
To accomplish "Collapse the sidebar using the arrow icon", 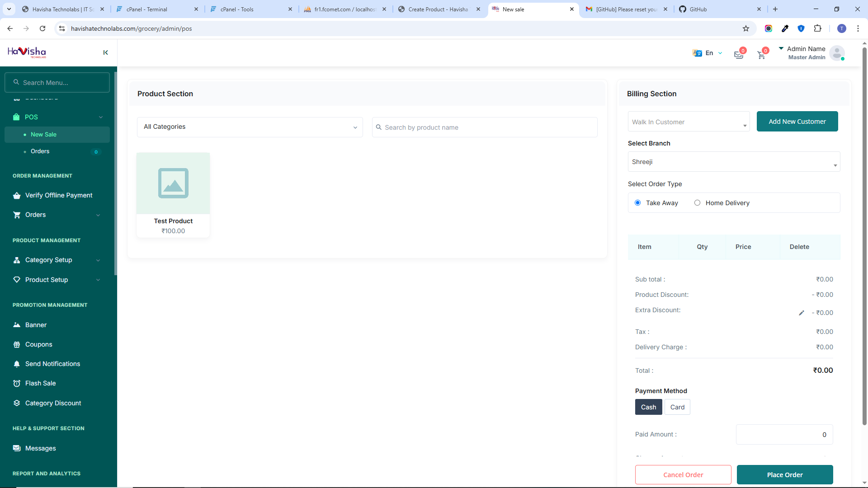I will 105,52.
